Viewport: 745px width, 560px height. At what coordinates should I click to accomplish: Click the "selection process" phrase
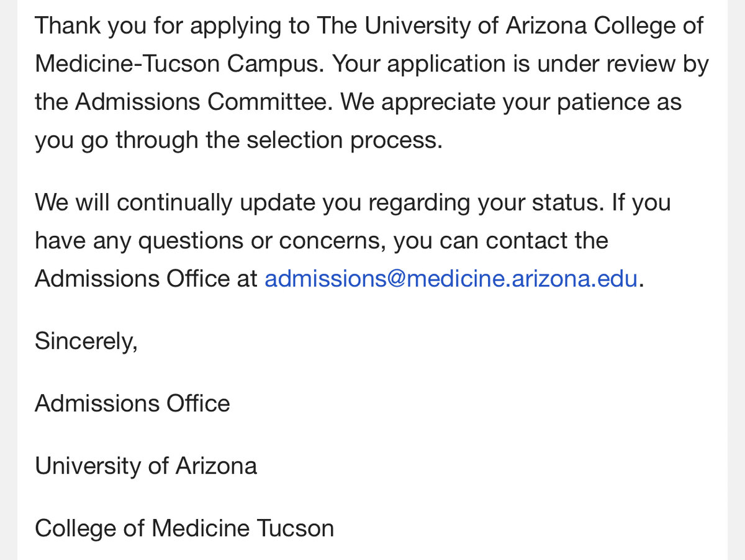[345, 140]
